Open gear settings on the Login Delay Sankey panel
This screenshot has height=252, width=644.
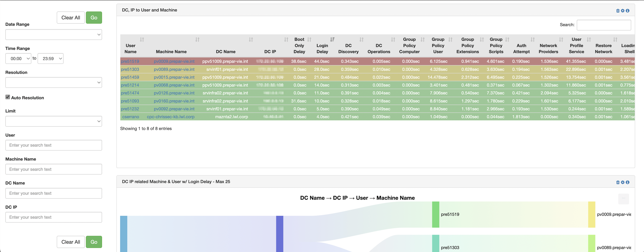click(x=623, y=182)
